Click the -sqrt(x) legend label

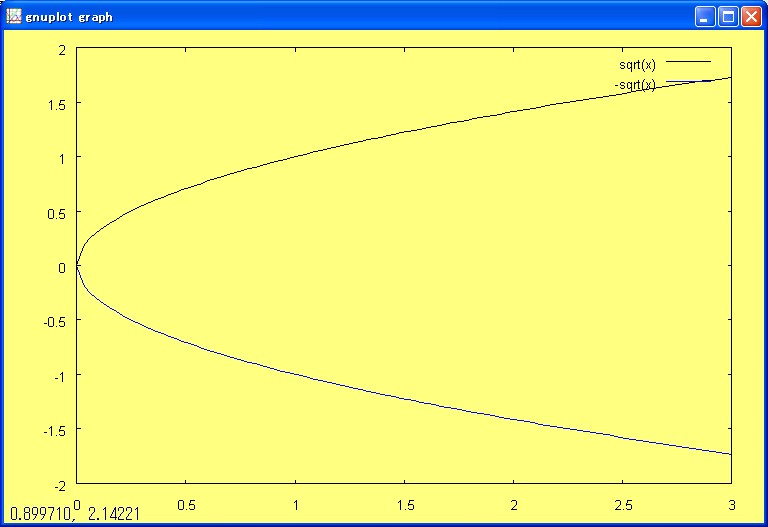(635, 85)
